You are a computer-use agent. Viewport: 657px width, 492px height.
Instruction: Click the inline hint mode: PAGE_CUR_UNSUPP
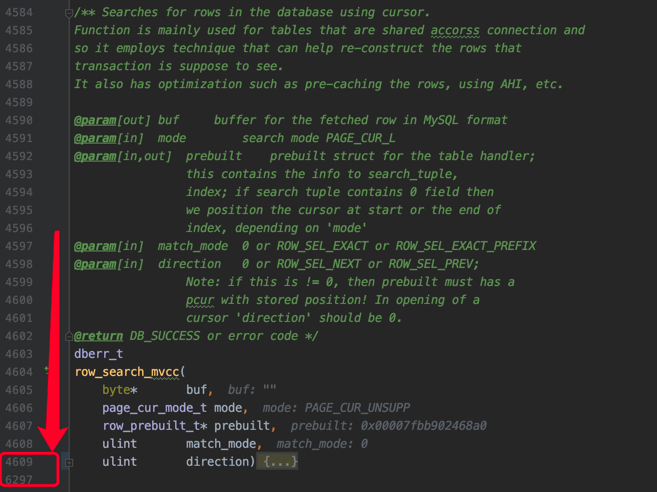[x=336, y=408]
